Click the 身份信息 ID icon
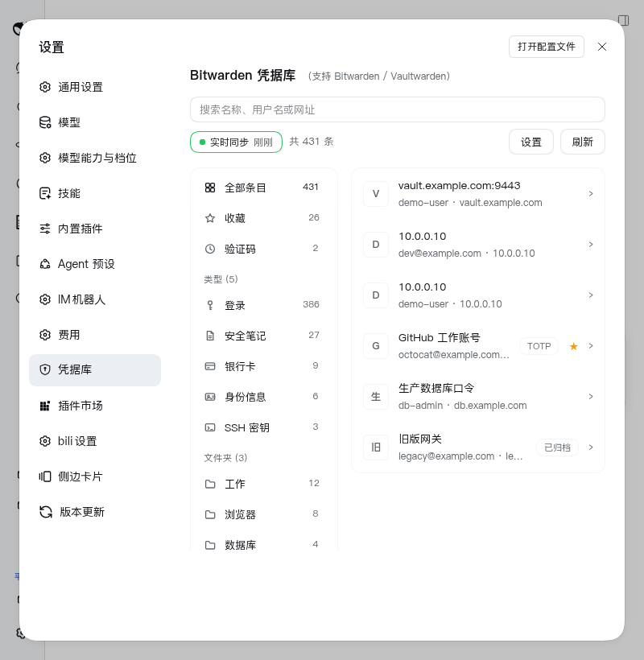Screen dimensions: 644x660 click(x=210, y=397)
